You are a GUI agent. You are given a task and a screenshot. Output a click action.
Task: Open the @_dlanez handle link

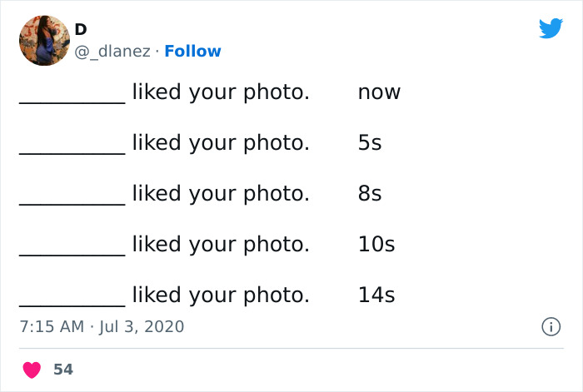coord(112,52)
